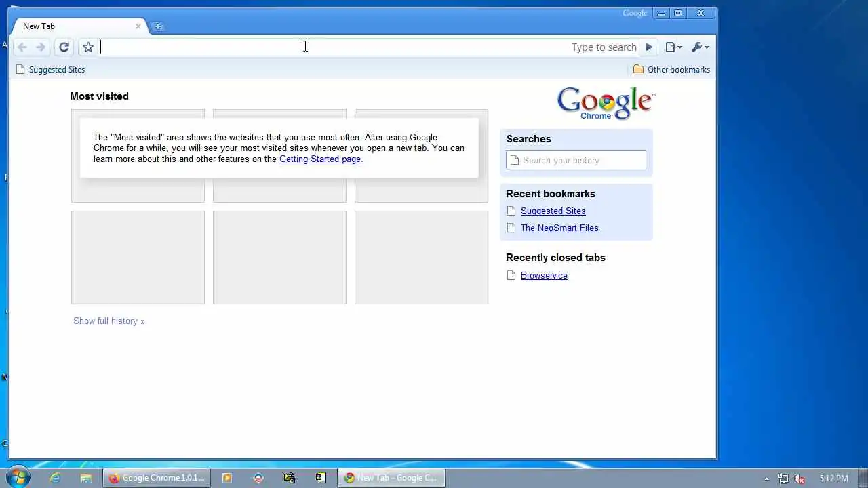868x488 pixels.
Task: Show hidden tray icons
Action: tap(767, 479)
